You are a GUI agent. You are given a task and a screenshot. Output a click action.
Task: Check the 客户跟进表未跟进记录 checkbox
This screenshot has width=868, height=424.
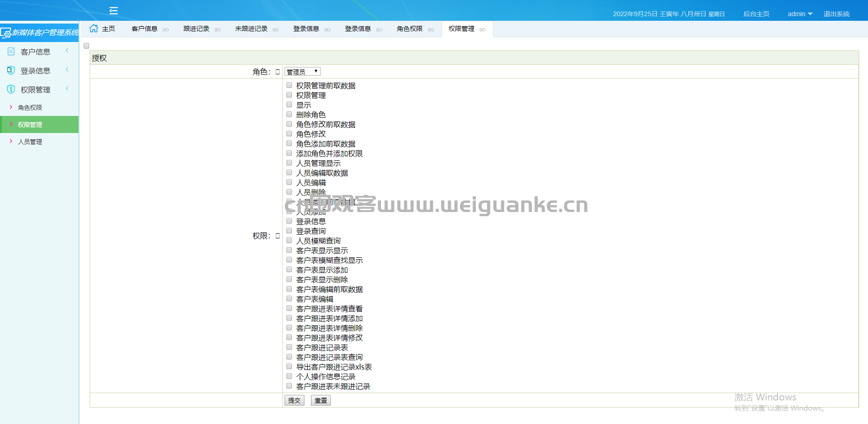[289, 386]
